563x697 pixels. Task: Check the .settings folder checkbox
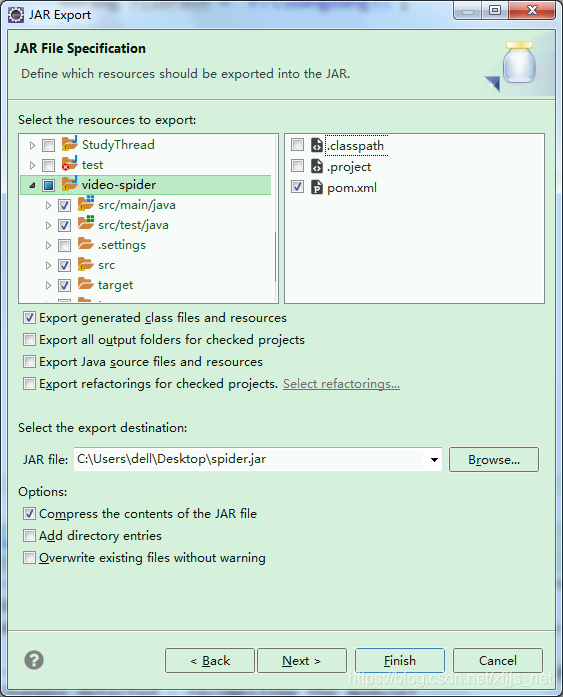point(64,245)
